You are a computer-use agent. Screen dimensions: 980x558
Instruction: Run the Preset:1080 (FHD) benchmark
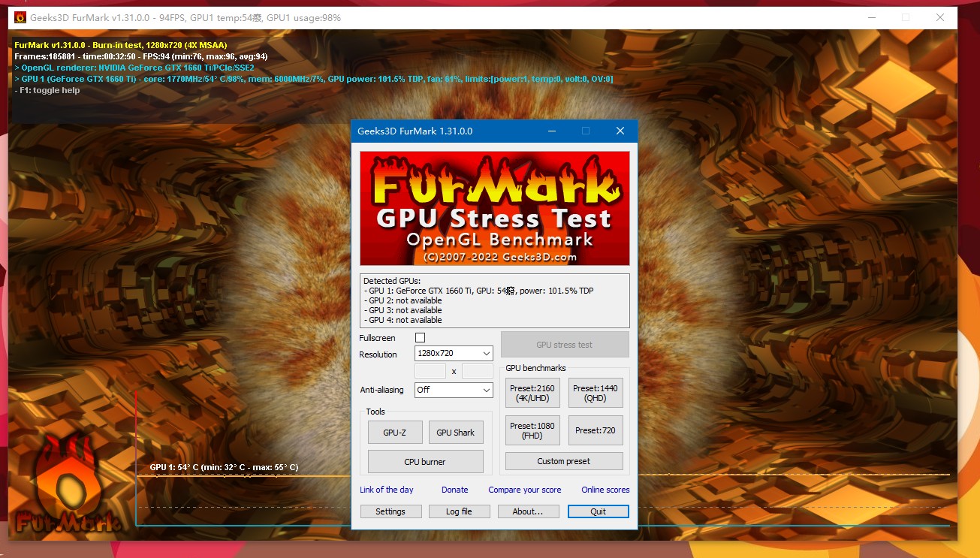tap(532, 430)
